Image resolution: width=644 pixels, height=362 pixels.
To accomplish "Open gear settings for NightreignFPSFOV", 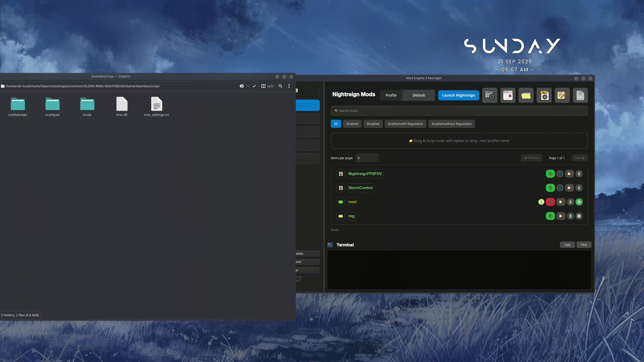I will pyautogui.click(x=560, y=174).
